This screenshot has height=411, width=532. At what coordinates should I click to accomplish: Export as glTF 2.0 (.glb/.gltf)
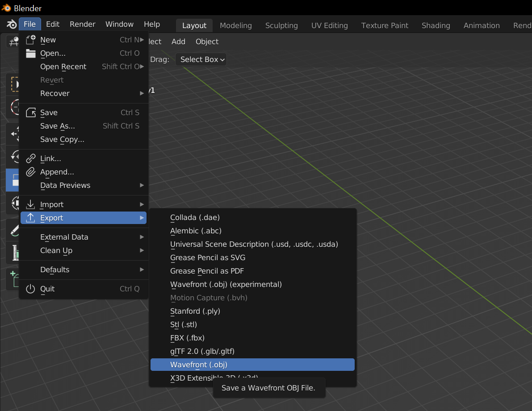pos(252,351)
